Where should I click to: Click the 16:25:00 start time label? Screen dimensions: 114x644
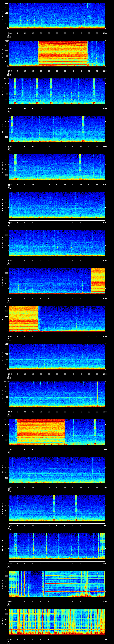pyautogui.click(x=9, y=639)
